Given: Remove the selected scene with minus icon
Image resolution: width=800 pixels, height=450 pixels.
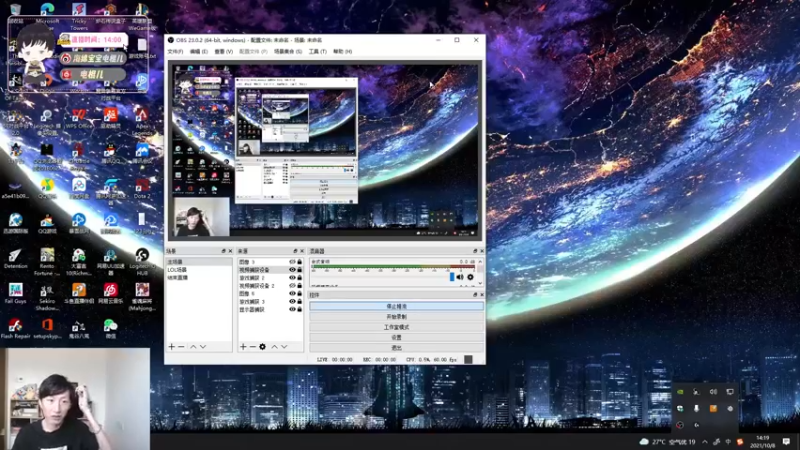Looking at the screenshot, I should 181,347.
